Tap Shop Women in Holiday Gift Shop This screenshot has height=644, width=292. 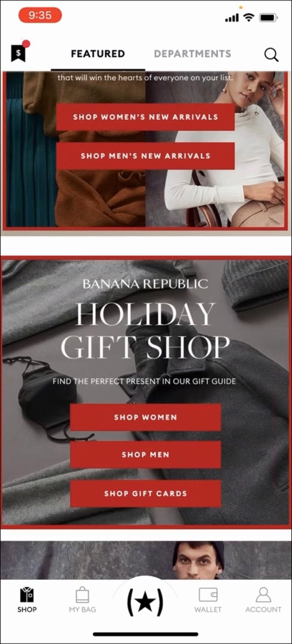point(145,417)
